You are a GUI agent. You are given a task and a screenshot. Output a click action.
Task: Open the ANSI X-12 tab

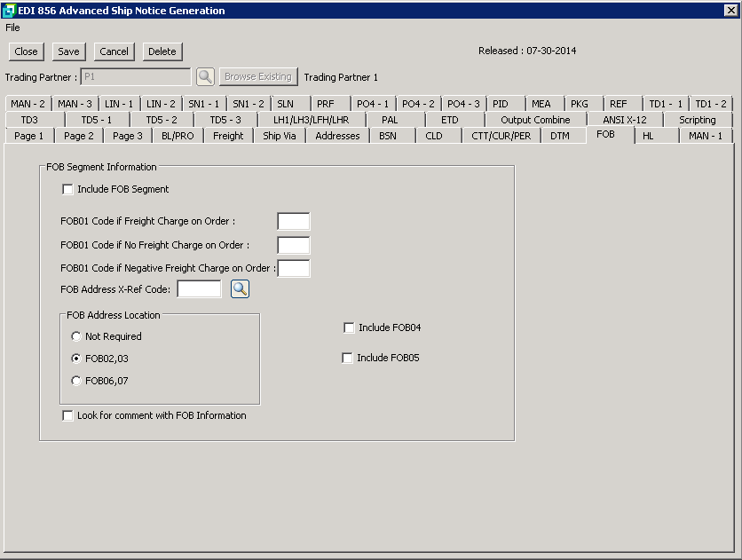pos(624,120)
